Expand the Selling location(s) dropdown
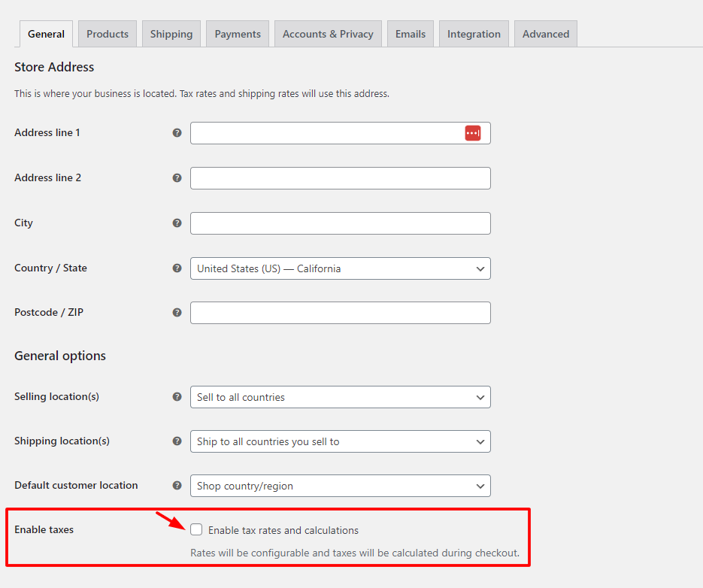703x588 pixels. click(x=340, y=397)
